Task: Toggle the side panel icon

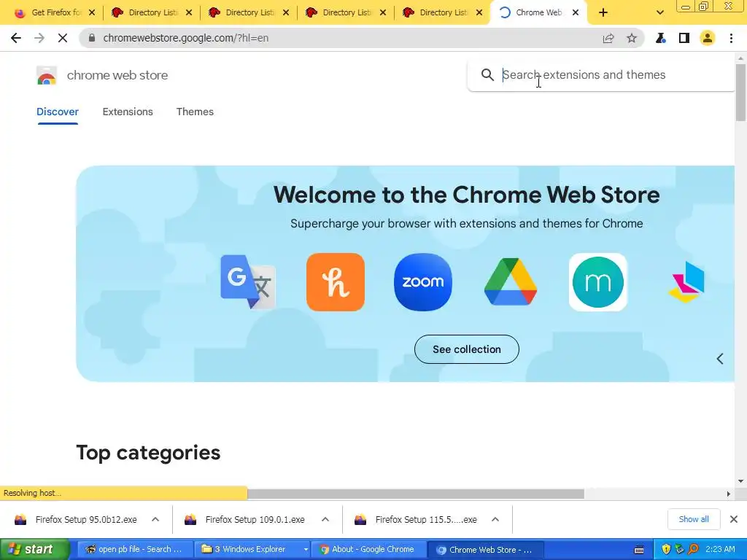Action: point(684,38)
